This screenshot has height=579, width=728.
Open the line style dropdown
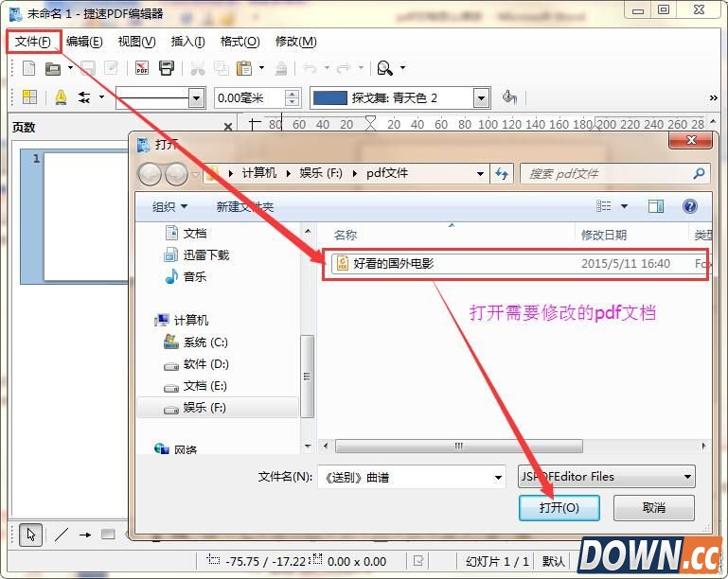tap(196, 98)
